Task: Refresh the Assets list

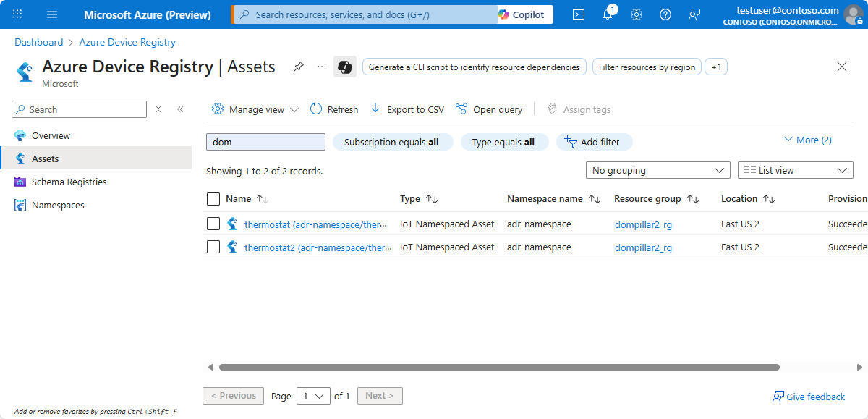Action: (333, 109)
